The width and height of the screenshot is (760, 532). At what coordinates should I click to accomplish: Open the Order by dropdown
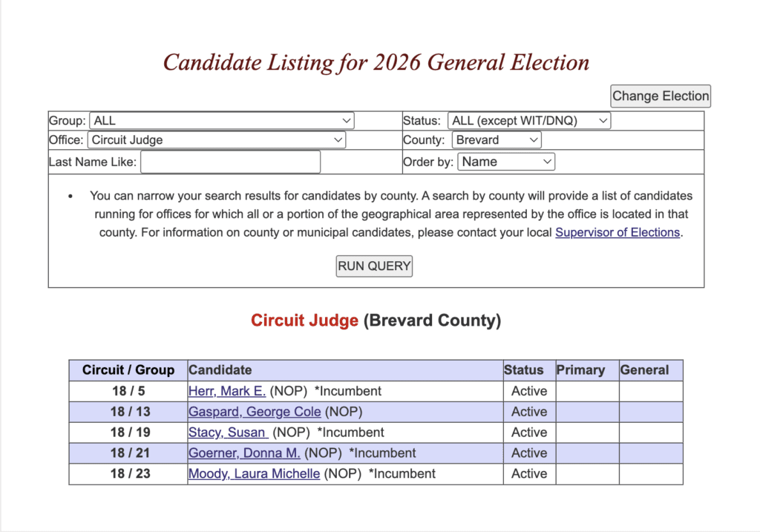506,162
